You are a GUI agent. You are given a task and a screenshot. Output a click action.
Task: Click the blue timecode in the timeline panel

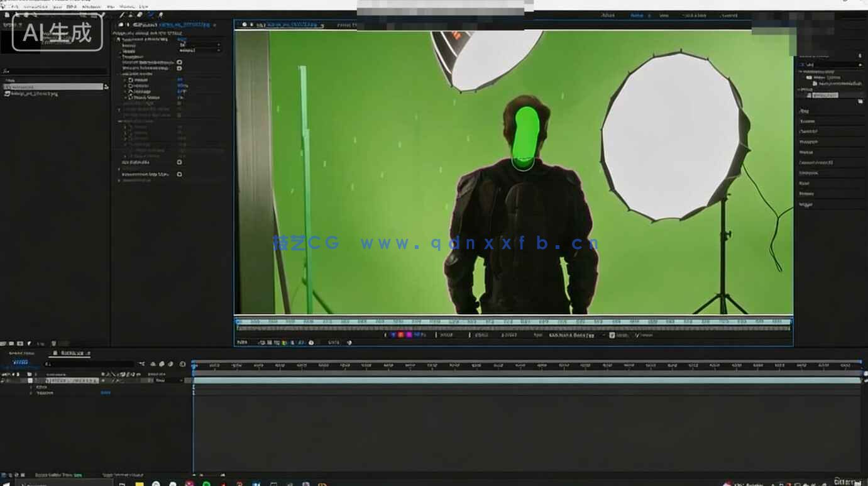pos(21,363)
